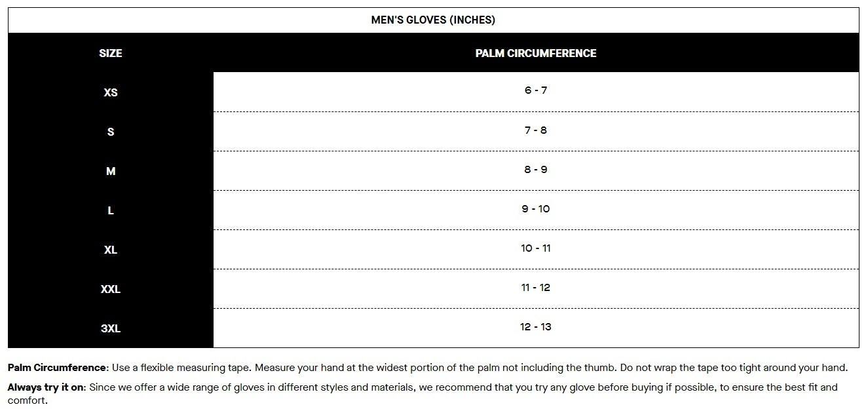Select the S size row label
Viewport: 868px width, 409px height.
point(110,132)
